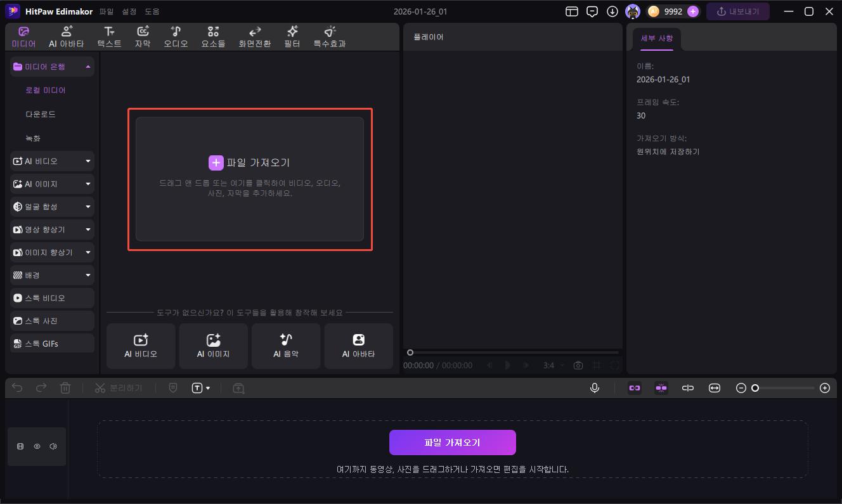Collapse the 미디어 은행 section
The height and width of the screenshot is (504, 842).
tap(52, 67)
